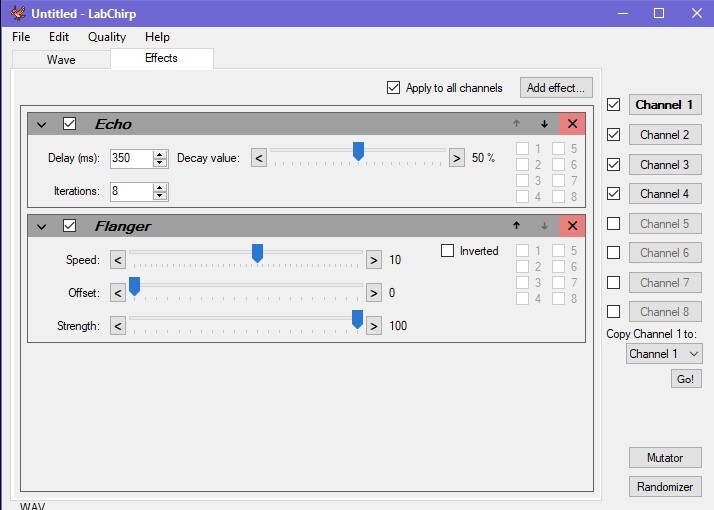Select the Channel 1 button
The height and width of the screenshot is (510, 714).
point(665,105)
